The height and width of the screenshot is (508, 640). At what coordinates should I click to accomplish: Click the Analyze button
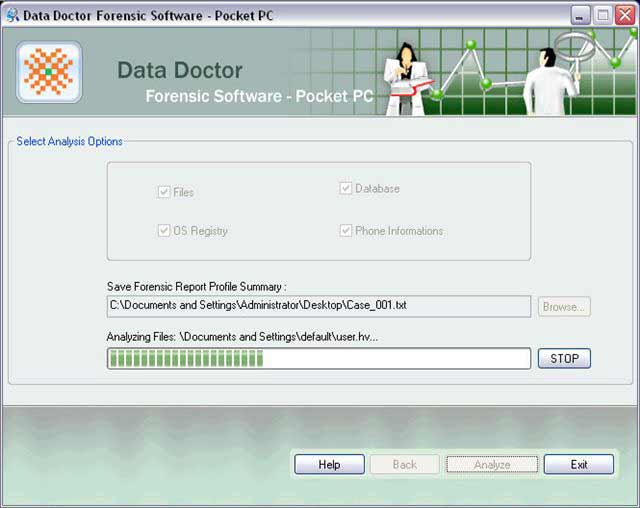tap(492, 464)
